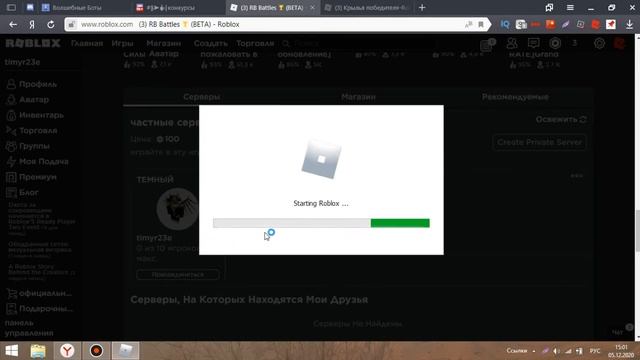Viewport: 640px width, 360px height.
Task: Open Моя Подача in the left sidebar
Action: click(38, 162)
